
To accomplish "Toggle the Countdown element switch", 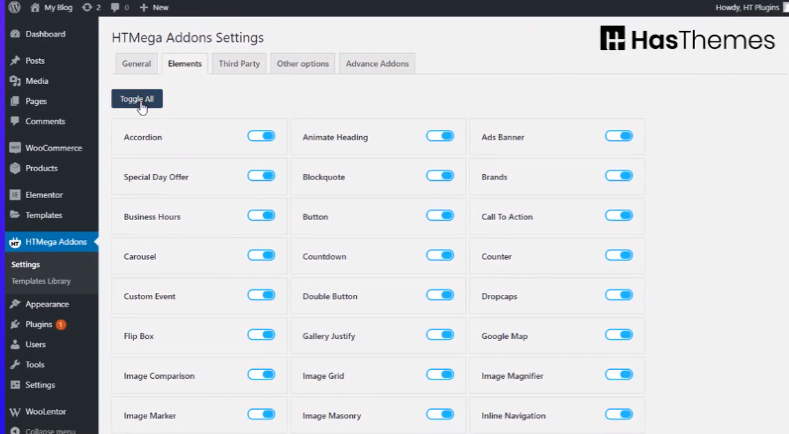I will click(x=440, y=255).
